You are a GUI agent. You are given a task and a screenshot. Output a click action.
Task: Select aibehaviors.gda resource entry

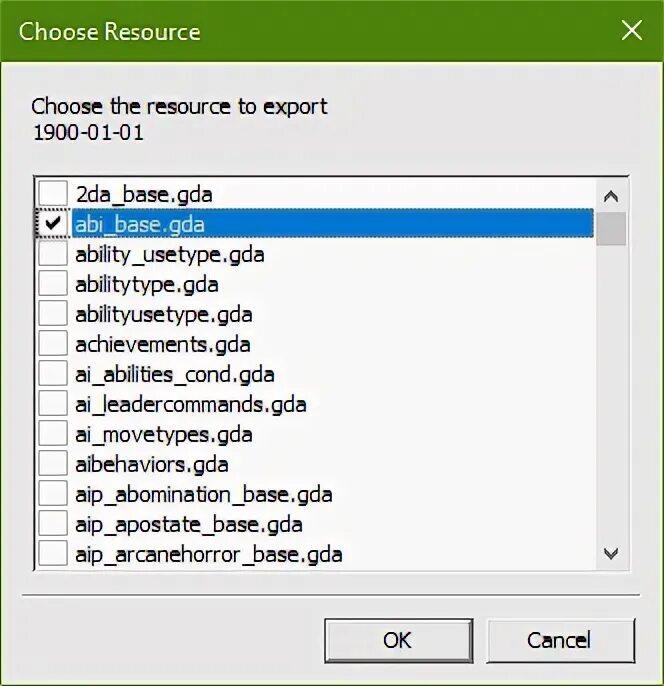pyautogui.click(x=152, y=465)
